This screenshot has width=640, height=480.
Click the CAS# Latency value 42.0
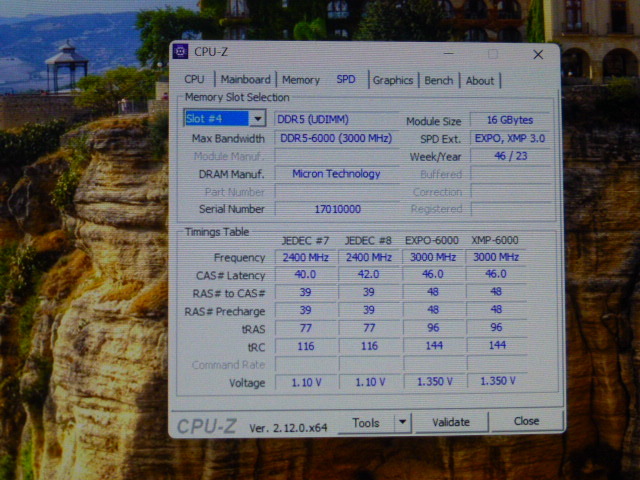[x=369, y=274]
